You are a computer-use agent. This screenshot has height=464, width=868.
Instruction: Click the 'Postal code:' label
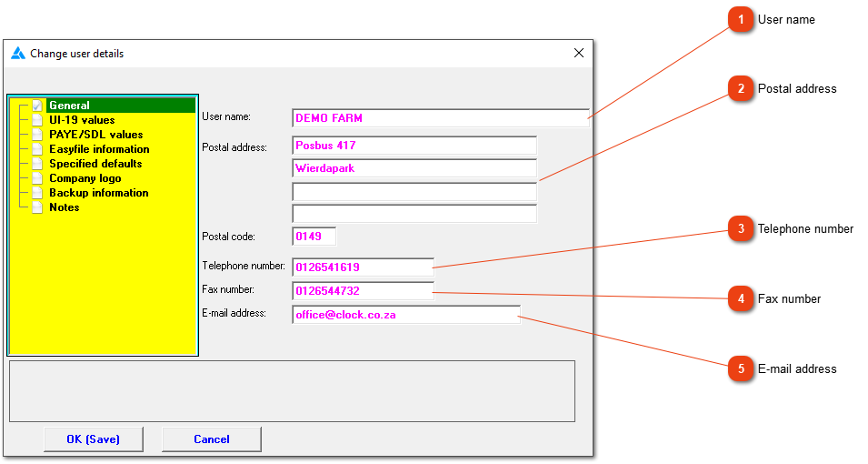[229, 237]
